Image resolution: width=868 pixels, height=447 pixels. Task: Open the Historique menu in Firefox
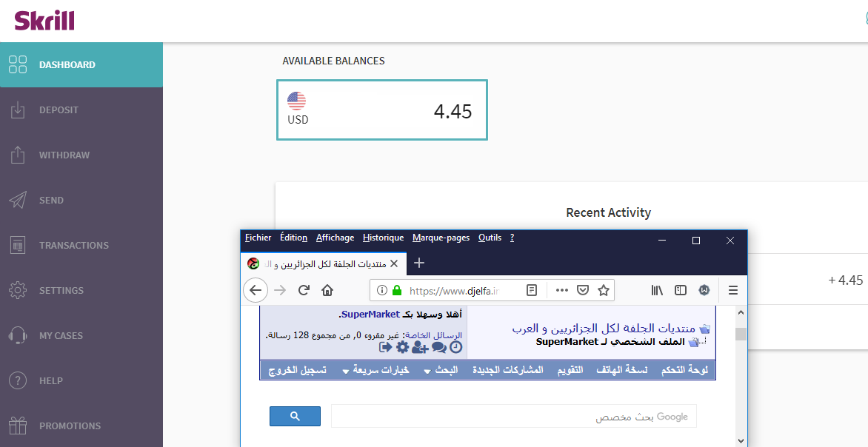[383, 238]
